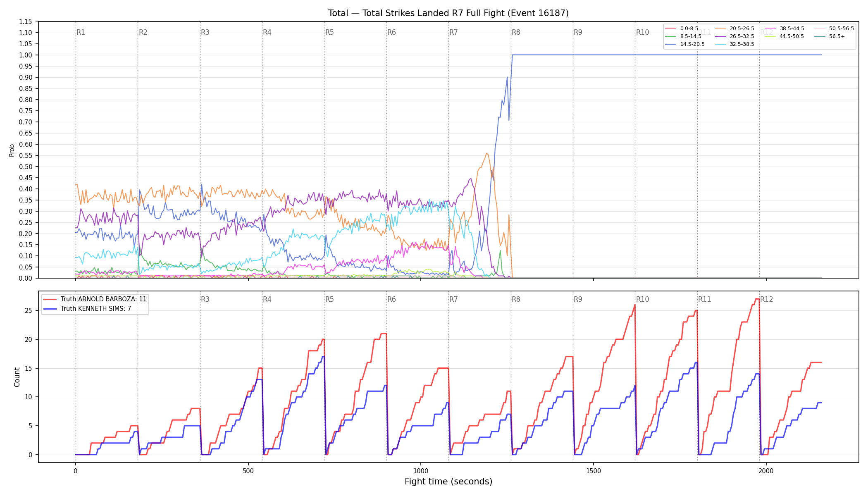Click the red line swatch beside ARNOLD BARBOZA
The height and width of the screenshot is (496, 868).
[x=50, y=299]
